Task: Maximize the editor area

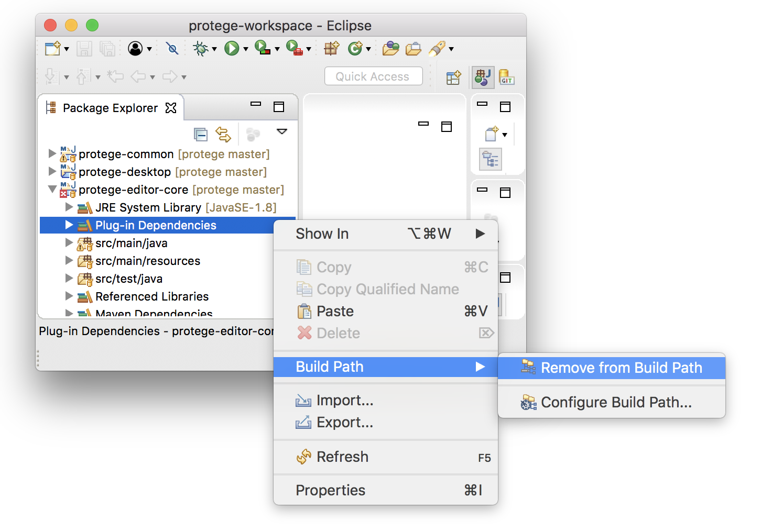Action: pyautogui.click(x=447, y=127)
